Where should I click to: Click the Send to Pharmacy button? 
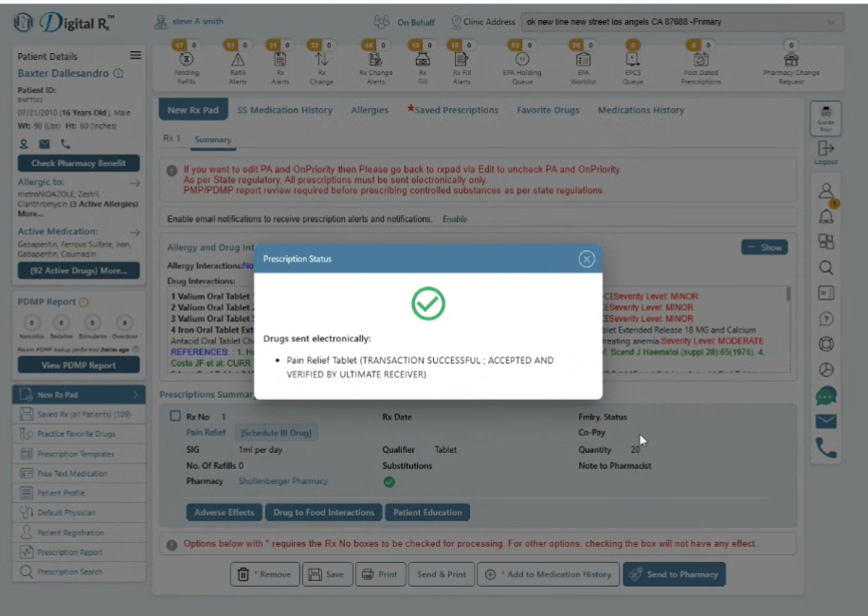pyautogui.click(x=674, y=574)
